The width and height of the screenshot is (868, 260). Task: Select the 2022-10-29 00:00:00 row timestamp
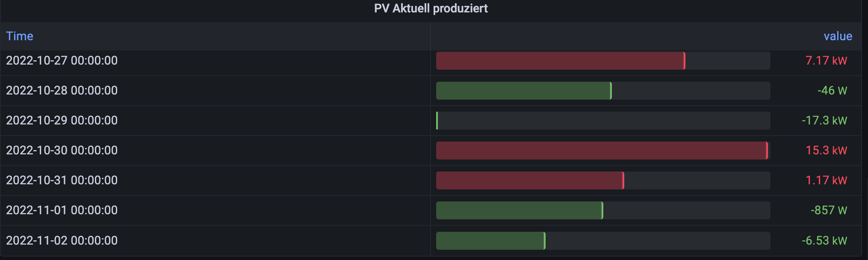pos(62,121)
